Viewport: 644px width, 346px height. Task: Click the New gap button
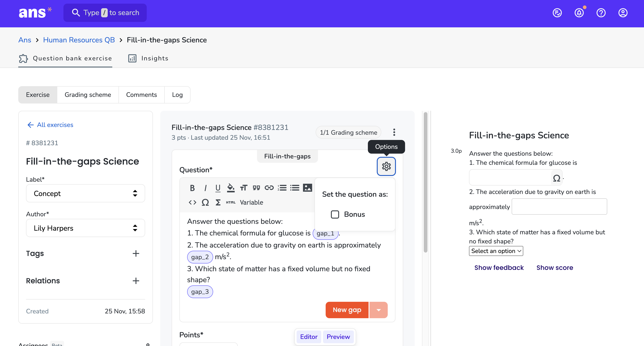pos(347,310)
